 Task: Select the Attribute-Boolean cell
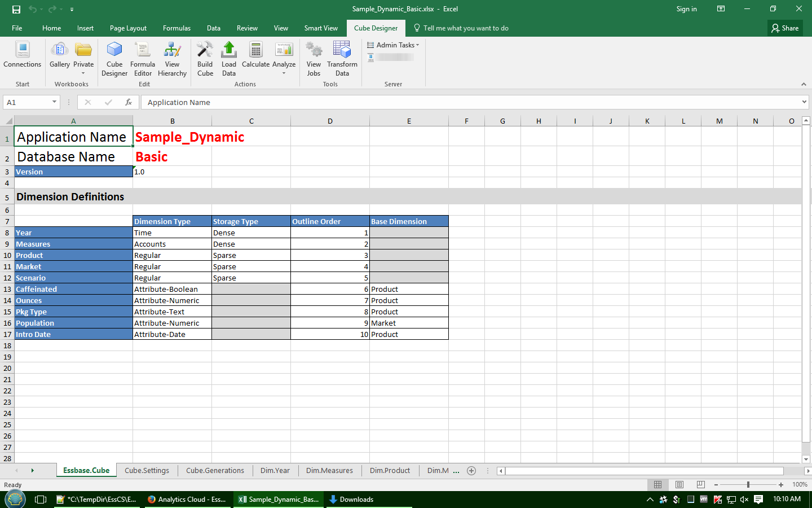click(x=173, y=289)
